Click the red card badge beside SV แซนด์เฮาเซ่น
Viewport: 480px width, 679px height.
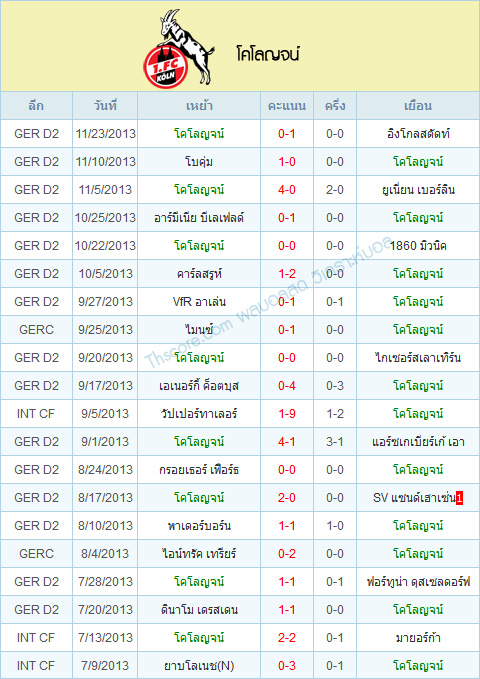(x=460, y=498)
